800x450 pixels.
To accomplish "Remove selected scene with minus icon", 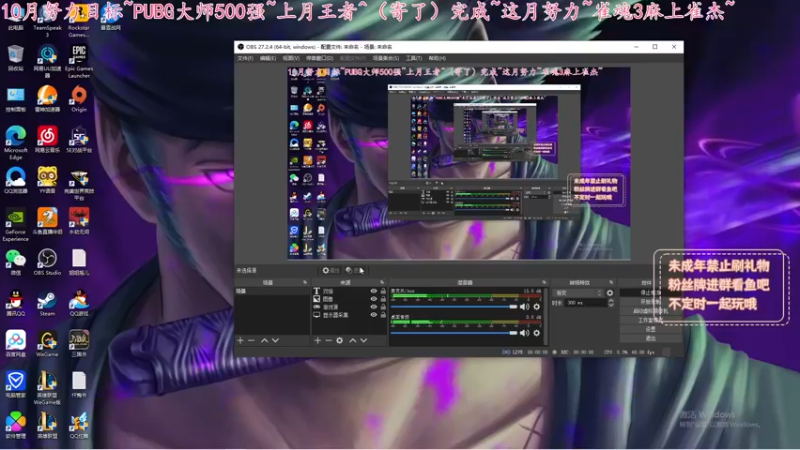I will (x=252, y=340).
